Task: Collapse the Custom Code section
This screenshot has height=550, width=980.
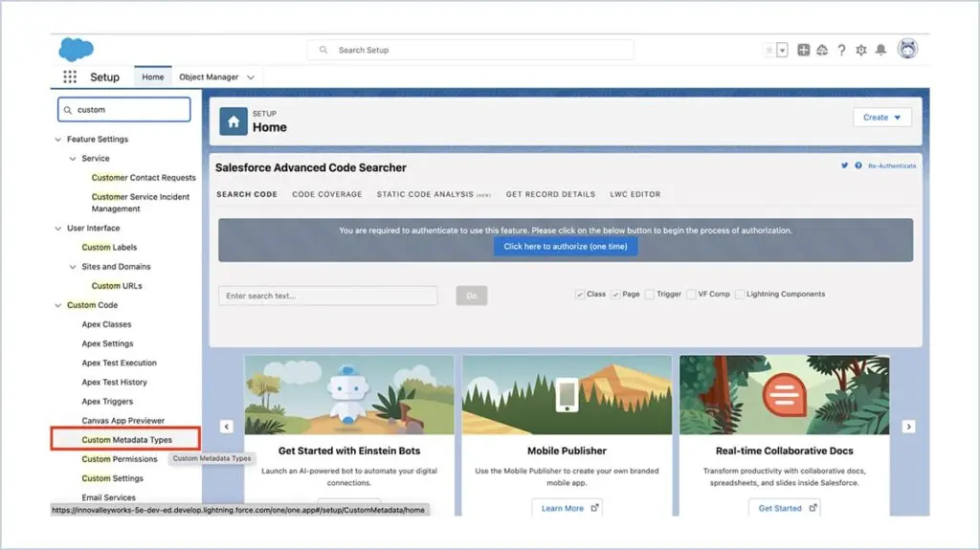Action: point(58,306)
